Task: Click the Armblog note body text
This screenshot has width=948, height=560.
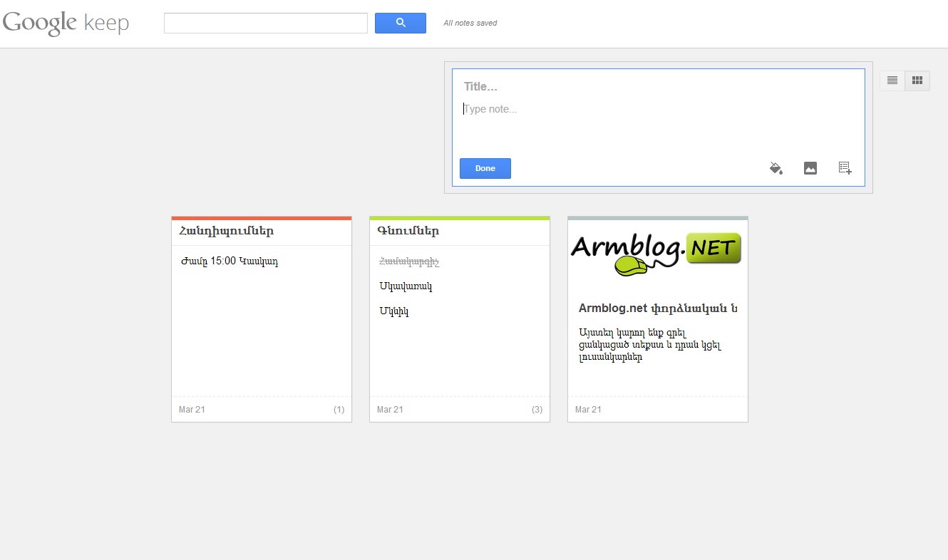Action: coord(650,345)
